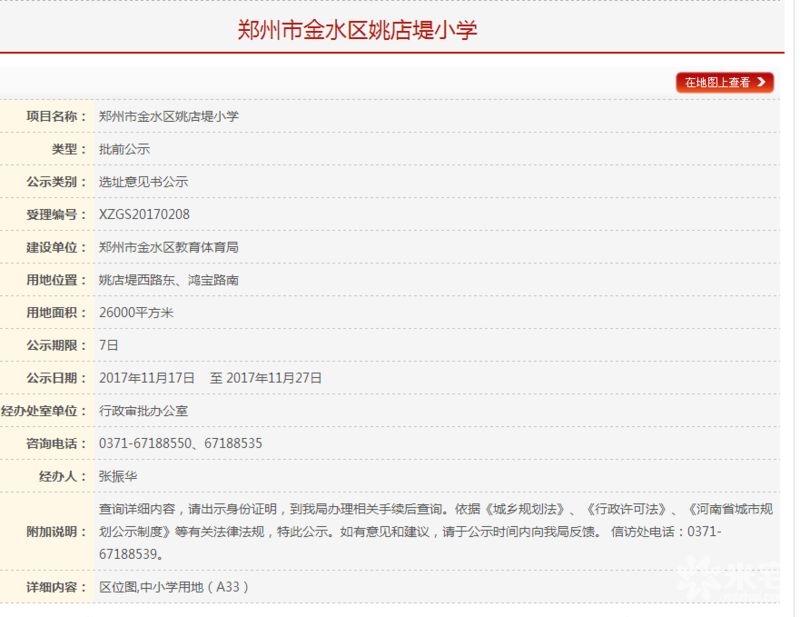The image size is (800, 617).
Task: Select location 姚店堤西路东、鸿宝路南
Action: pos(169,280)
